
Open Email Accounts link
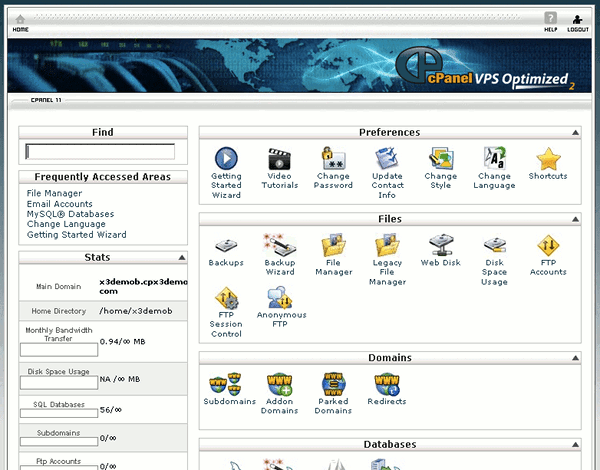point(59,204)
